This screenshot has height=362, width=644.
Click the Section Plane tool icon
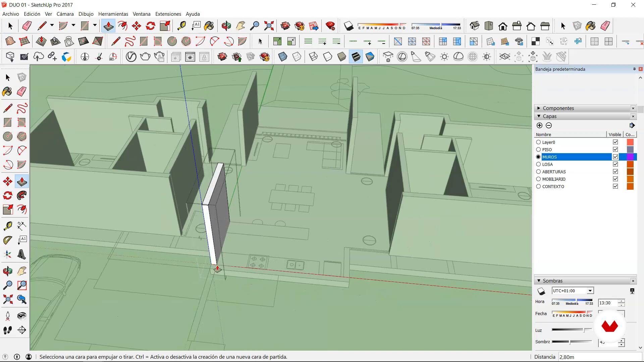pos(22,330)
